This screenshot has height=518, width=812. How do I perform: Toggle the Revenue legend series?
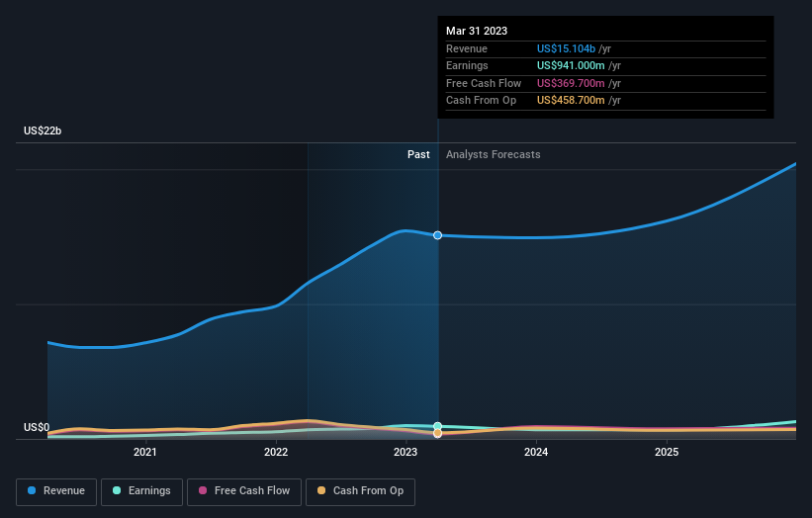click(x=56, y=491)
